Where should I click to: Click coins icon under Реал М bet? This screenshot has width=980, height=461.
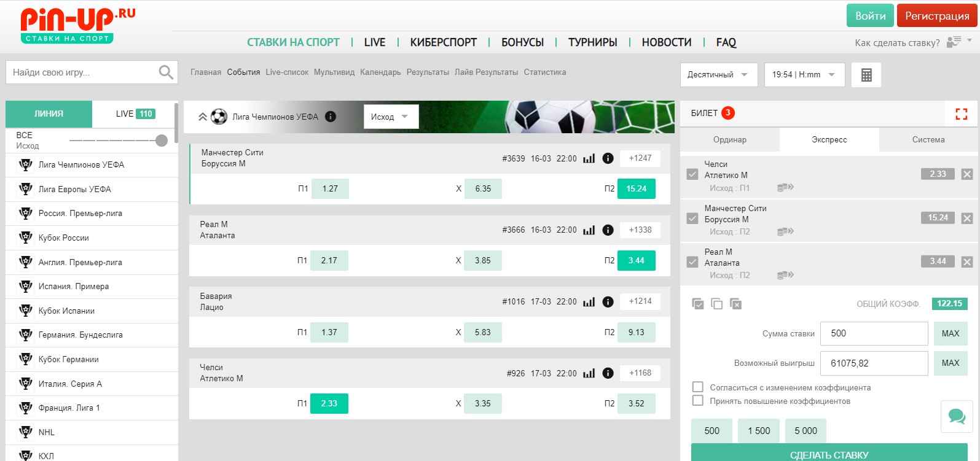[785, 275]
